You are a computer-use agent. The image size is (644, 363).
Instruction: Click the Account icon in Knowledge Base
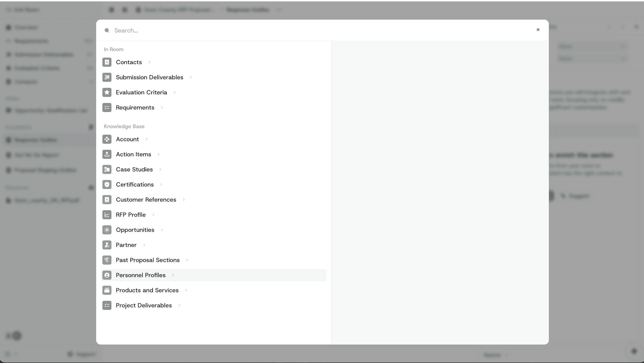point(107,139)
